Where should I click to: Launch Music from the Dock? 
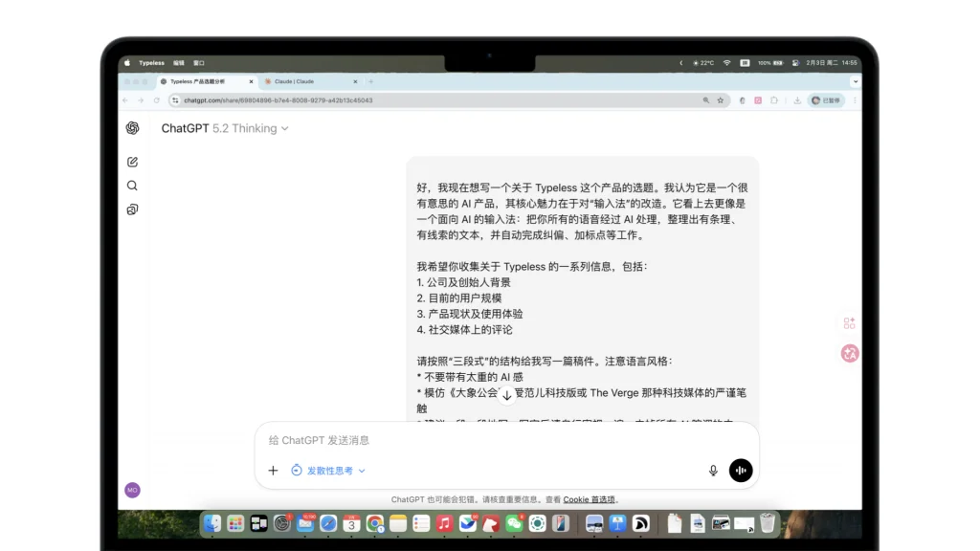(444, 523)
